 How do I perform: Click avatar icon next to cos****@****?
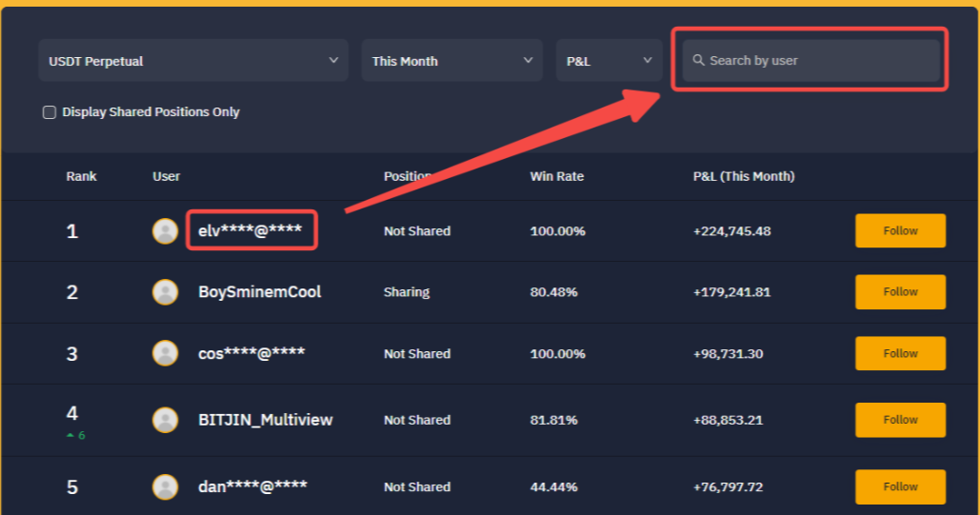click(x=166, y=353)
